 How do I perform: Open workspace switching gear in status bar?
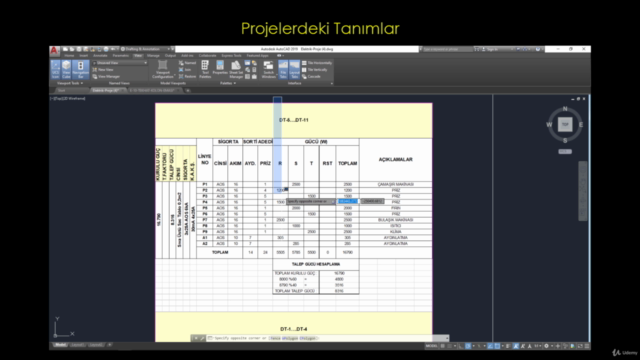point(547,346)
